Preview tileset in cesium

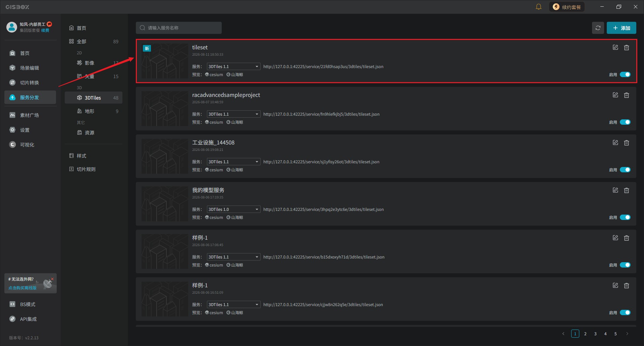(x=214, y=75)
